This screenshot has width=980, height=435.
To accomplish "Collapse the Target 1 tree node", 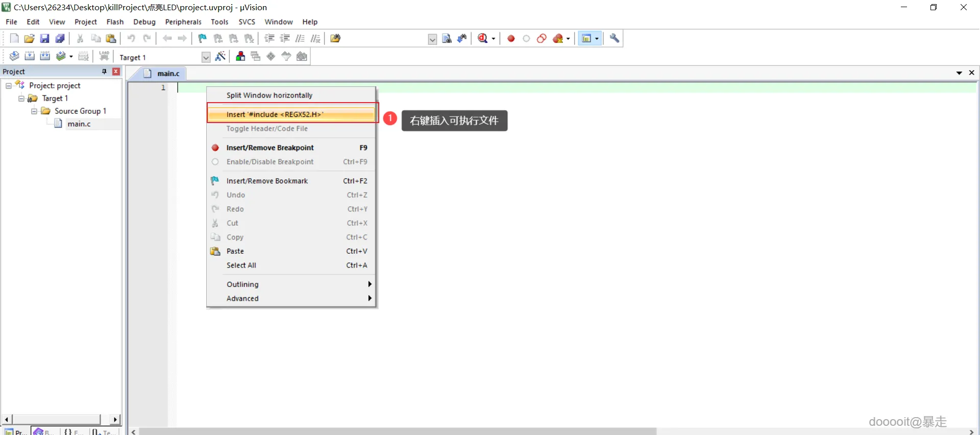I will (21, 99).
